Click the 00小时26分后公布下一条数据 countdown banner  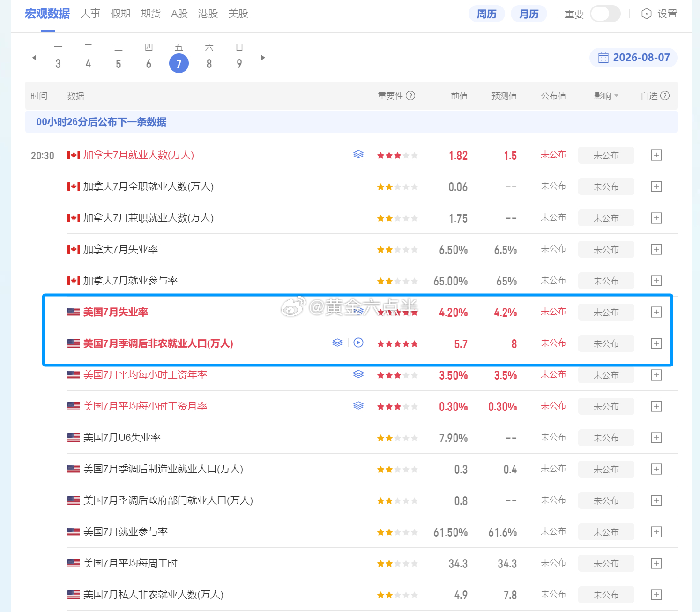click(x=351, y=122)
